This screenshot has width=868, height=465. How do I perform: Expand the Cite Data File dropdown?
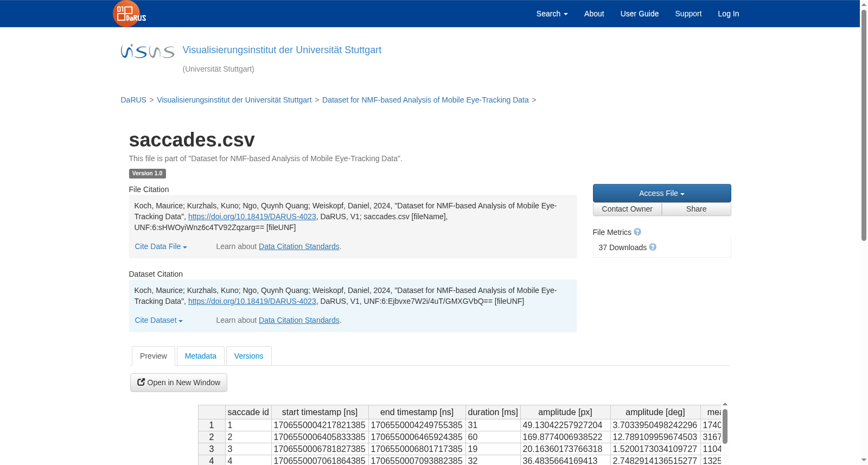(161, 246)
